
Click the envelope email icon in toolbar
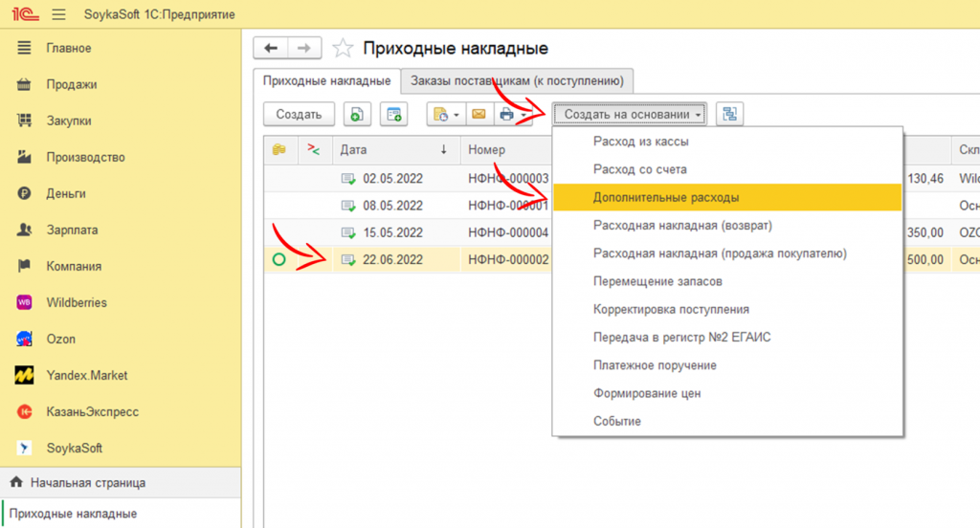478,114
